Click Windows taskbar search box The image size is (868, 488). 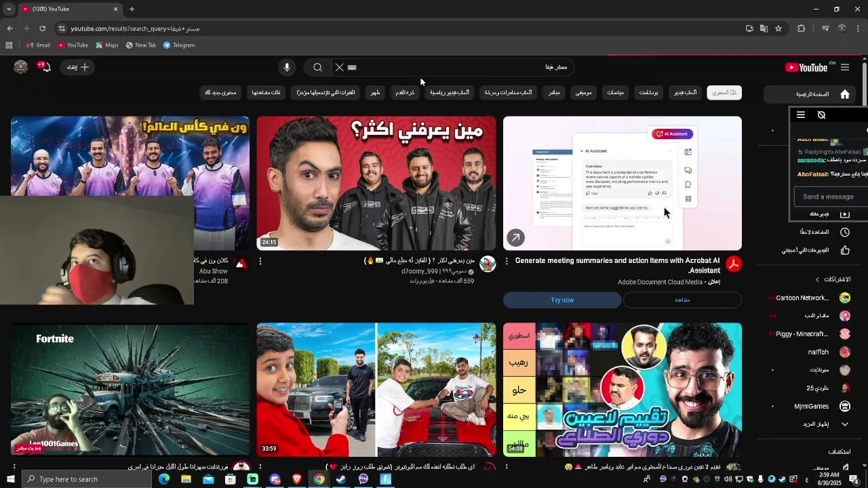tap(86, 479)
